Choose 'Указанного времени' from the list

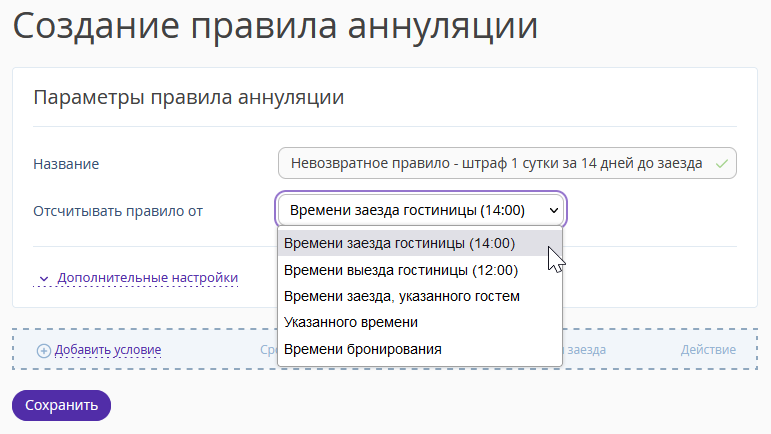pyautogui.click(x=420, y=322)
